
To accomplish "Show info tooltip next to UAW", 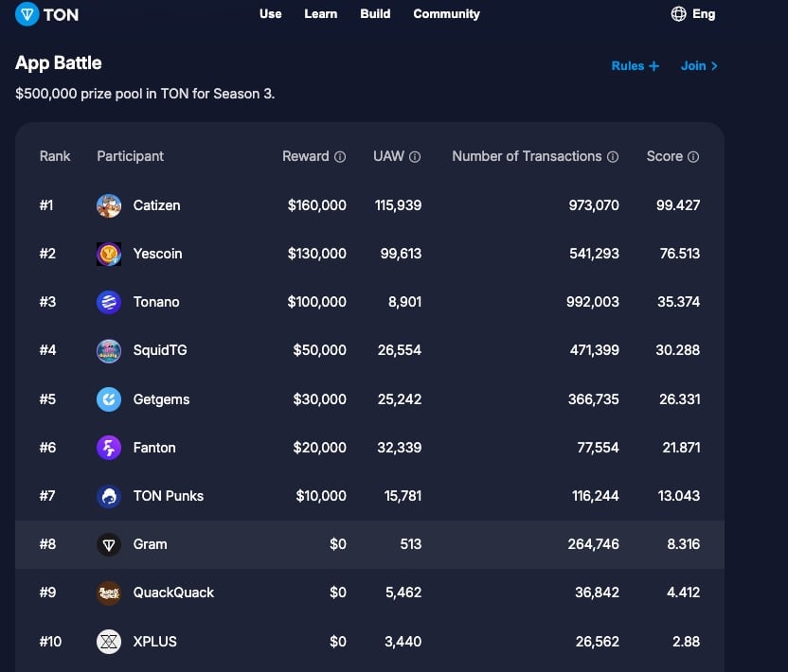I will click(x=415, y=157).
